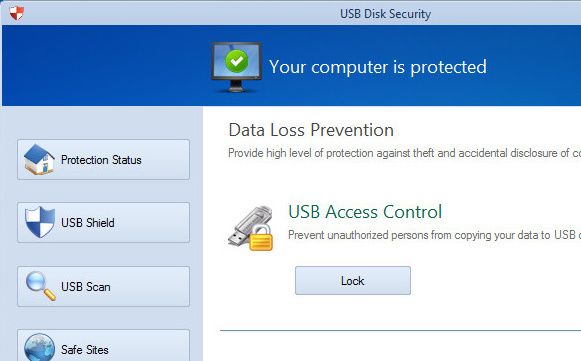Click the USB Disk Security window title

[385, 14]
